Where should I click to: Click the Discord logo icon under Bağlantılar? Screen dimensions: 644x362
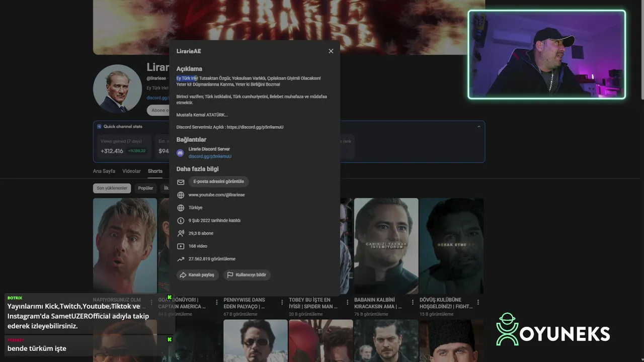pyautogui.click(x=180, y=153)
